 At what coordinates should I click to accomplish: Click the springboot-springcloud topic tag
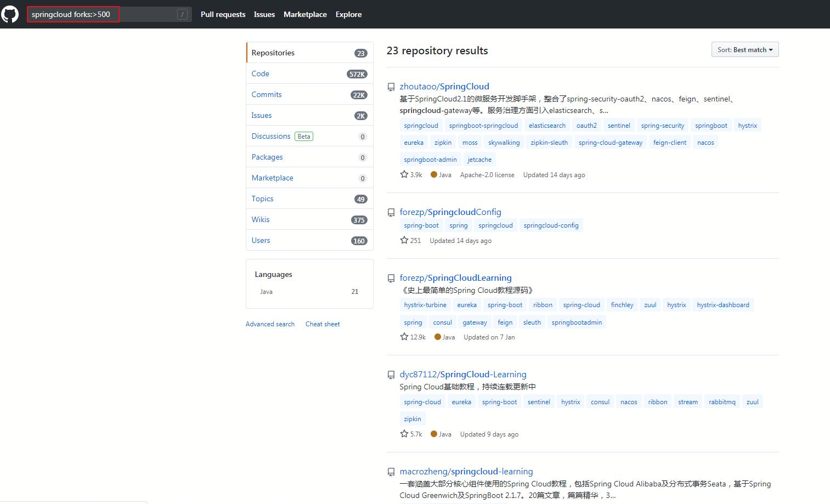pyautogui.click(x=483, y=126)
